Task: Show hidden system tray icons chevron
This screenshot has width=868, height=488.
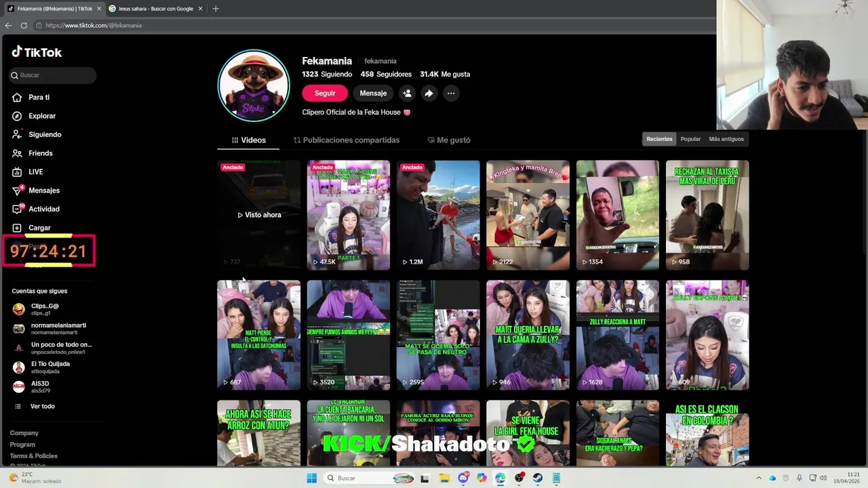Action: click(x=758, y=478)
